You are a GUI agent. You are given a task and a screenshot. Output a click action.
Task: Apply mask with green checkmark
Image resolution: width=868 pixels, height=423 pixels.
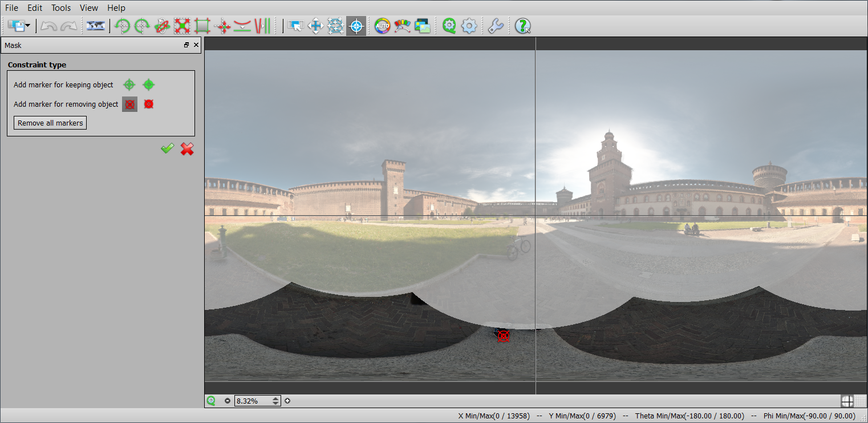(x=167, y=148)
